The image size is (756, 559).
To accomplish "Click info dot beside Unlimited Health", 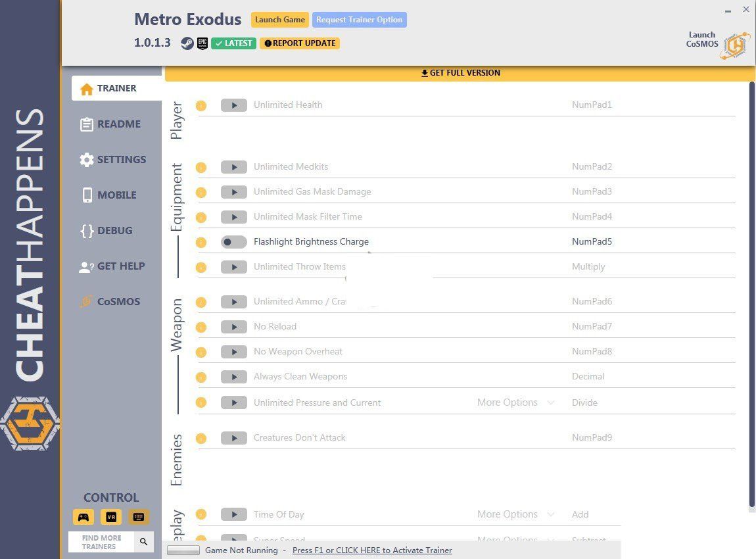I will pyautogui.click(x=201, y=106).
